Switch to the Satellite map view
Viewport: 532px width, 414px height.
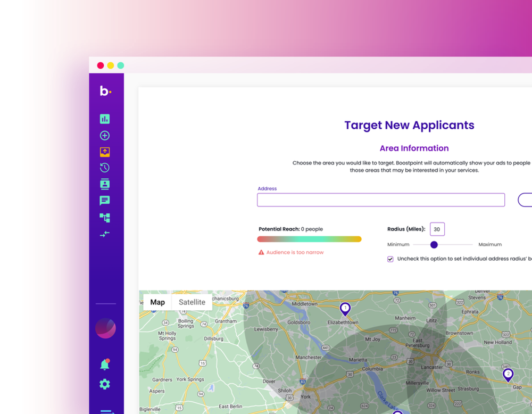pos(192,302)
